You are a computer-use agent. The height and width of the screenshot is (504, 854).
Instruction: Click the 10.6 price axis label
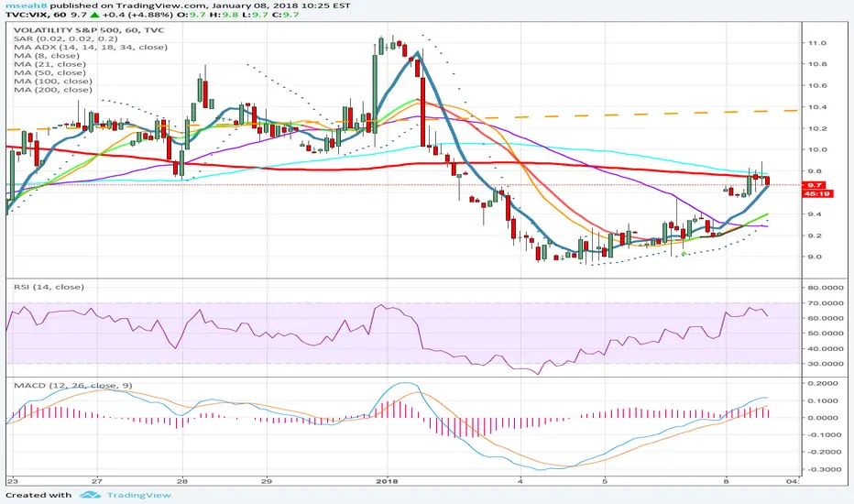[x=817, y=85]
